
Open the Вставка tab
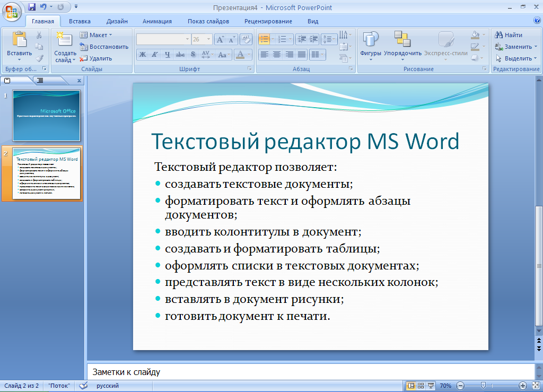coord(80,21)
